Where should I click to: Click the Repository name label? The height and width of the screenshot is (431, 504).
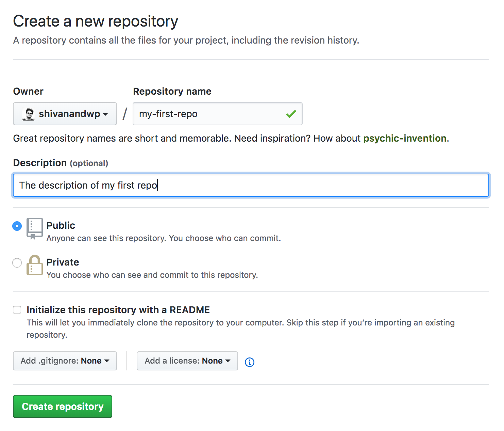coord(172,91)
